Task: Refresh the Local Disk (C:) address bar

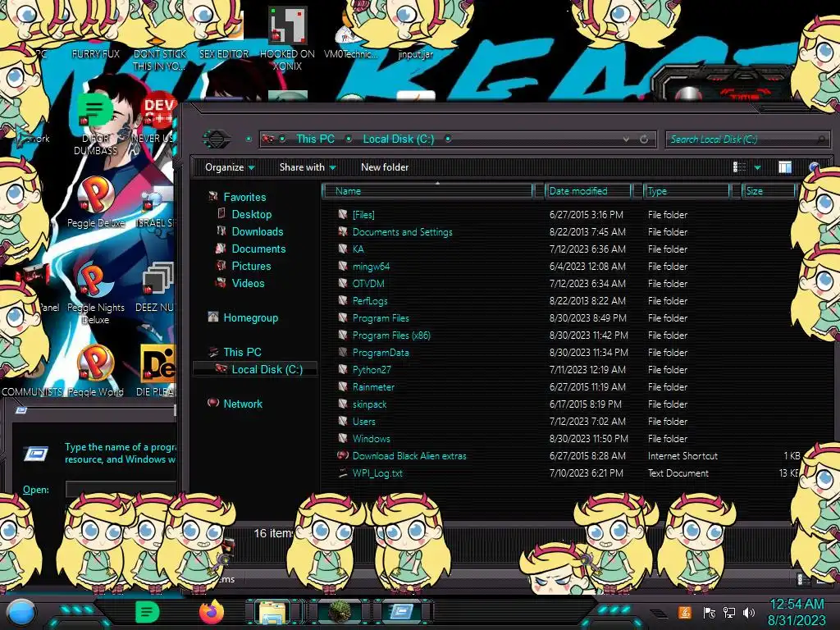Action: click(x=644, y=139)
